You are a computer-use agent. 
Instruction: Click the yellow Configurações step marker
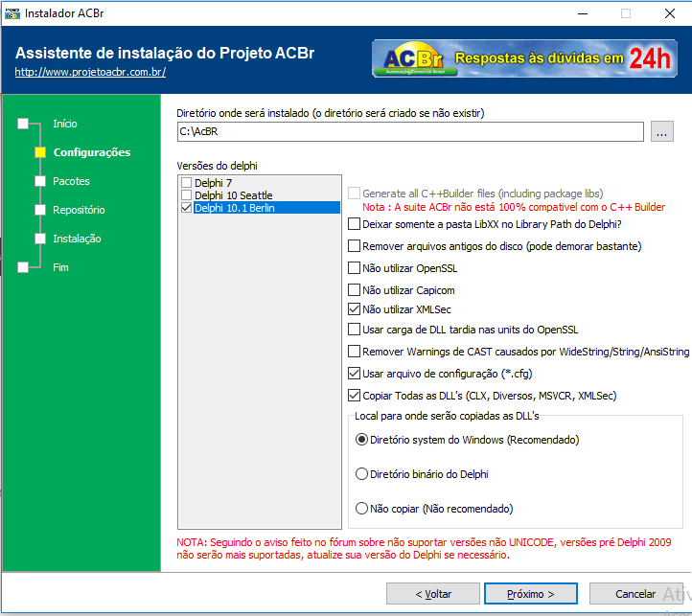(x=40, y=152)
